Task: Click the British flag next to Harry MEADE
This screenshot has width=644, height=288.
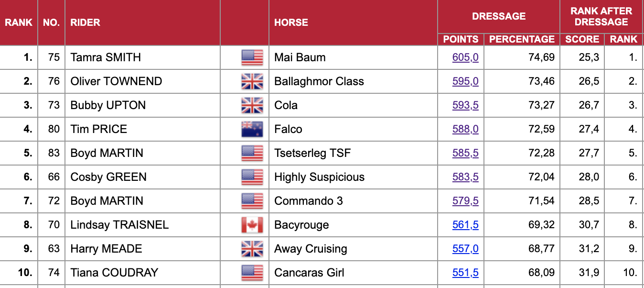Action: click(252, 249)
